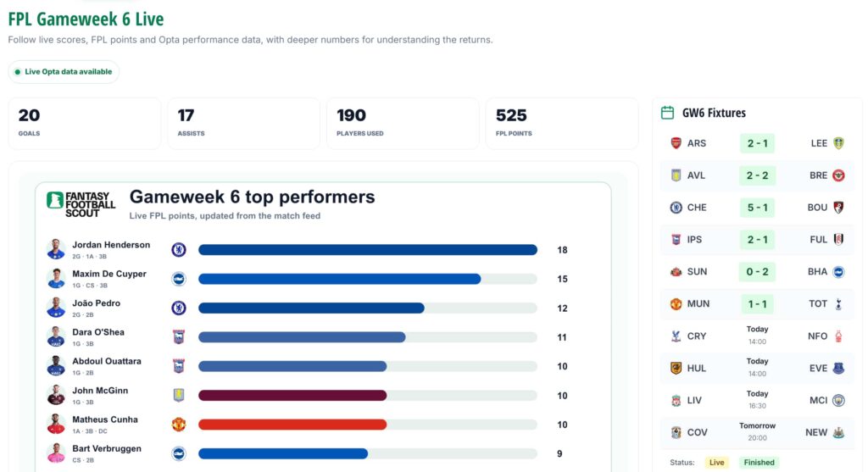Click the Villa badge beside John McGinn
The height and width of the screenshot is (472, 868).
pos(179,395)
